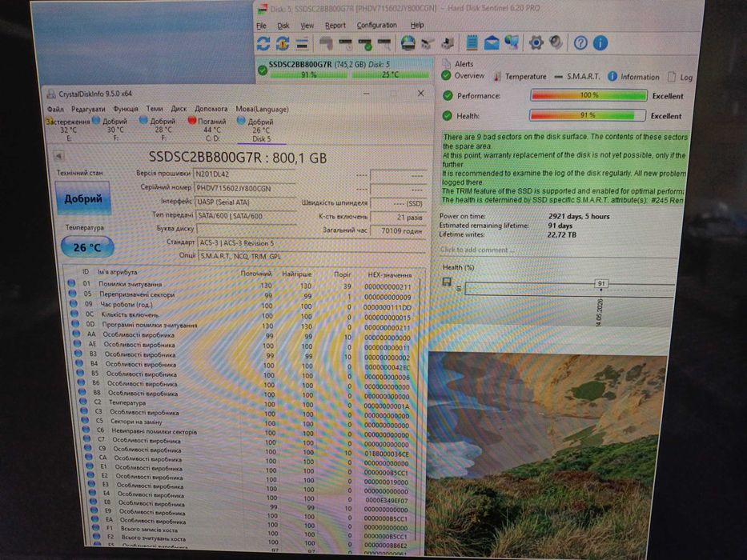Select the Поганий 44 °C C: D: disk

click(x=210, y=130)
